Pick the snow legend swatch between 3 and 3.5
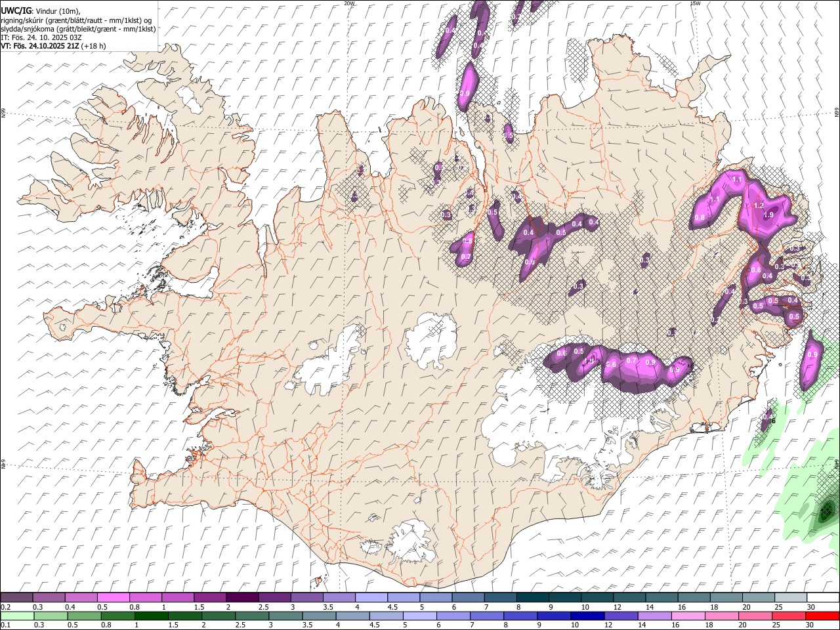Image resolution: width=840 pixels, height=630 pixels. pyautogui.click(x=306, y=598)
